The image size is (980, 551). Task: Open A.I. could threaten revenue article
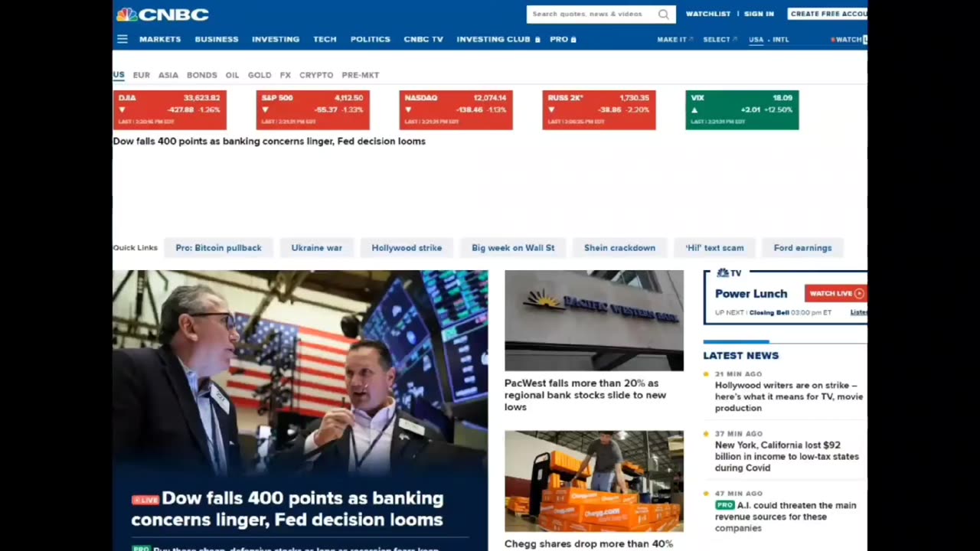pyautogui.click(x=786, y=517)
